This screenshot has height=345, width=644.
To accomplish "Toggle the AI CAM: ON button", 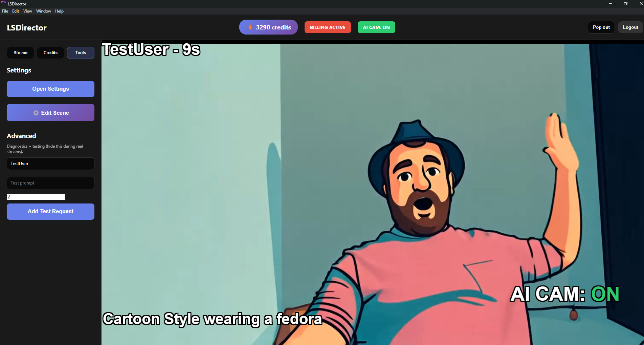I will [x=376, y=27].
